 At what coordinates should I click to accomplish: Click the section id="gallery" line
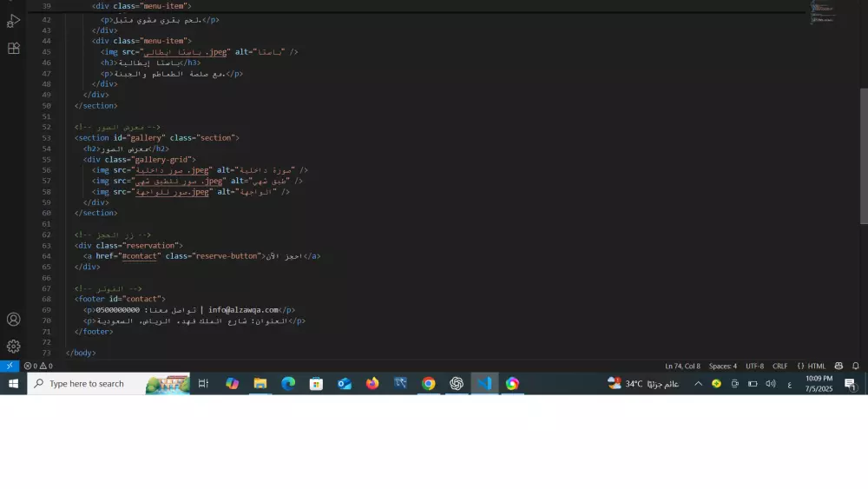pos(156,138)
